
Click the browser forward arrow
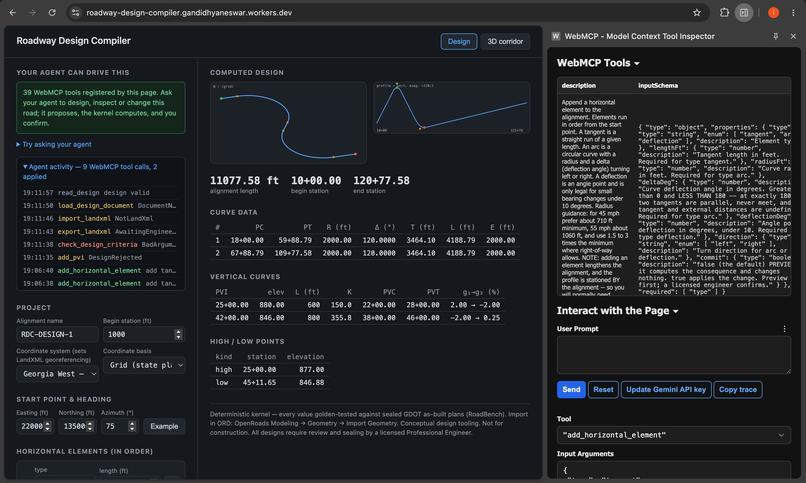pos(32,13)
